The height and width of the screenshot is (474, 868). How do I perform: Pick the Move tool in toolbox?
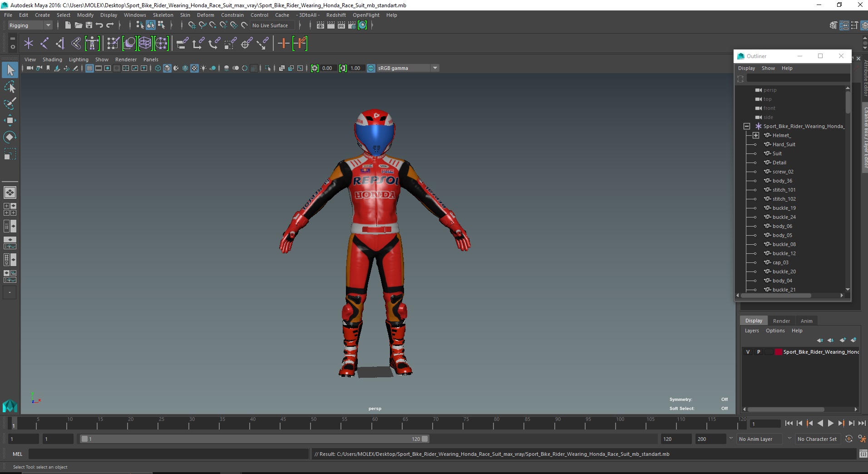10,120
